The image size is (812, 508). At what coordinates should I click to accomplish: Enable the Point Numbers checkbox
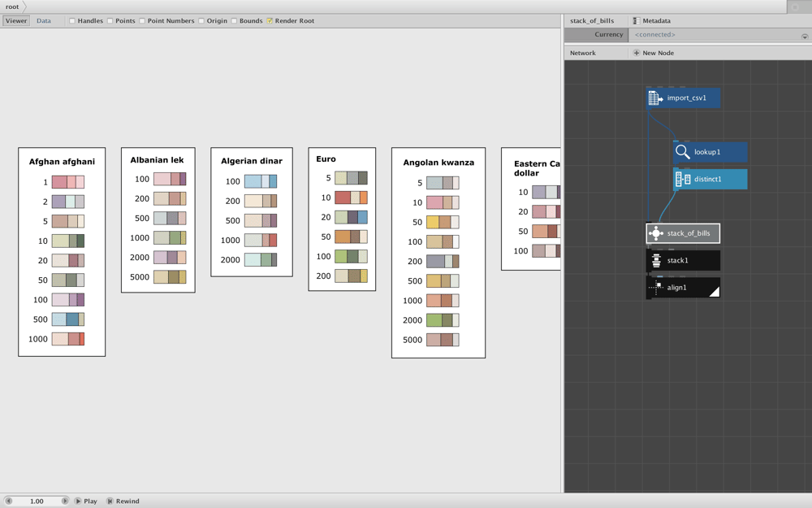[x=142, y=21]
